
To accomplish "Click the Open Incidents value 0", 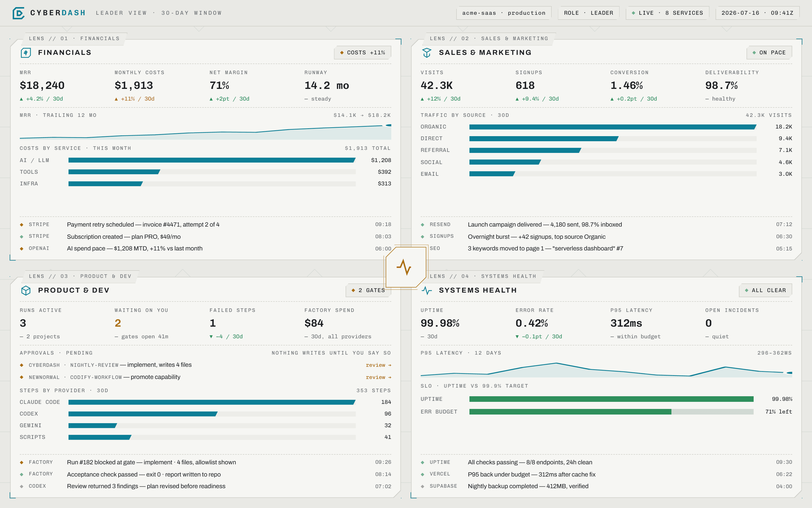I will coord(708,323).
